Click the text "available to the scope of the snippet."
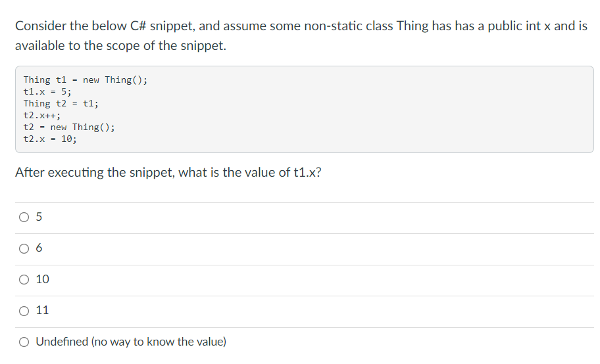The height and width of the screenshot is (364, 600). (120, 45)
